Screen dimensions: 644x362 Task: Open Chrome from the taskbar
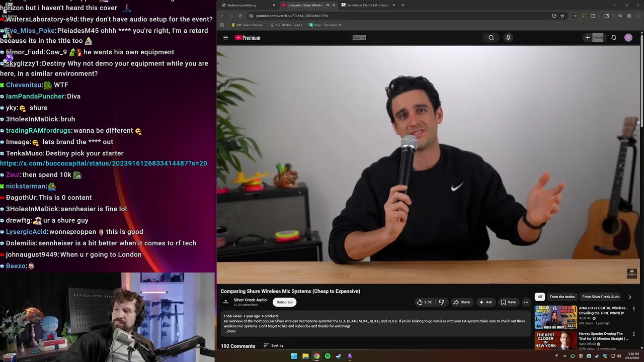point(316,356)
